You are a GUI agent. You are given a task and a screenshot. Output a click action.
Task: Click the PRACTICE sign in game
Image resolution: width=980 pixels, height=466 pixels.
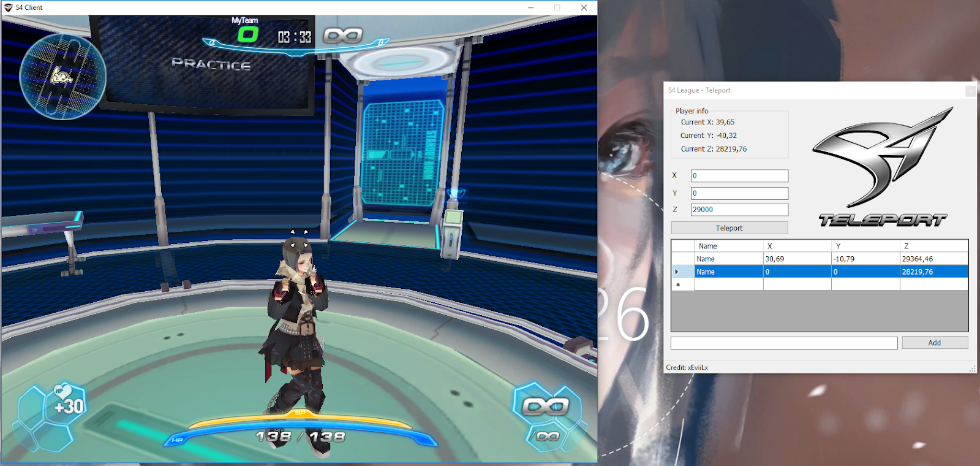coord(211,64)
